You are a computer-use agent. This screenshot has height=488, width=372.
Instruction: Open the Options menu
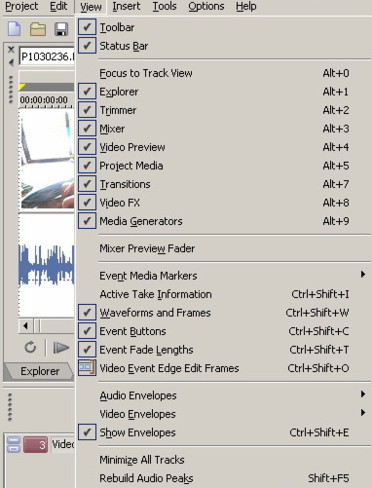point(206,6)
